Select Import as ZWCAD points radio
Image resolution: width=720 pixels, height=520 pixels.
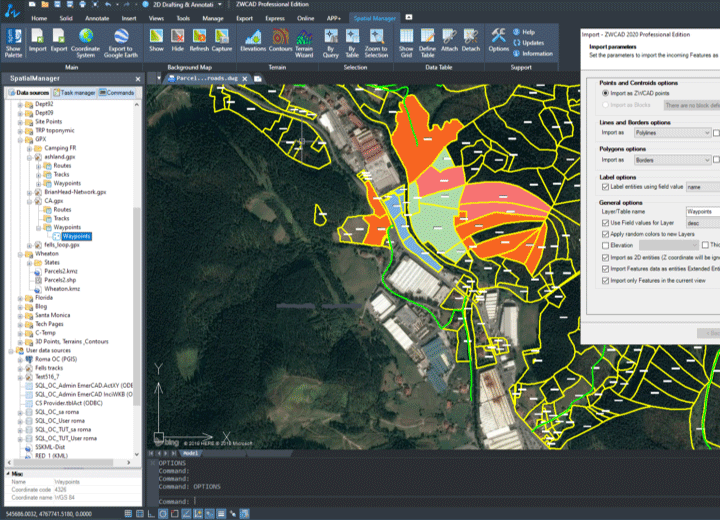tap(605, 93)
